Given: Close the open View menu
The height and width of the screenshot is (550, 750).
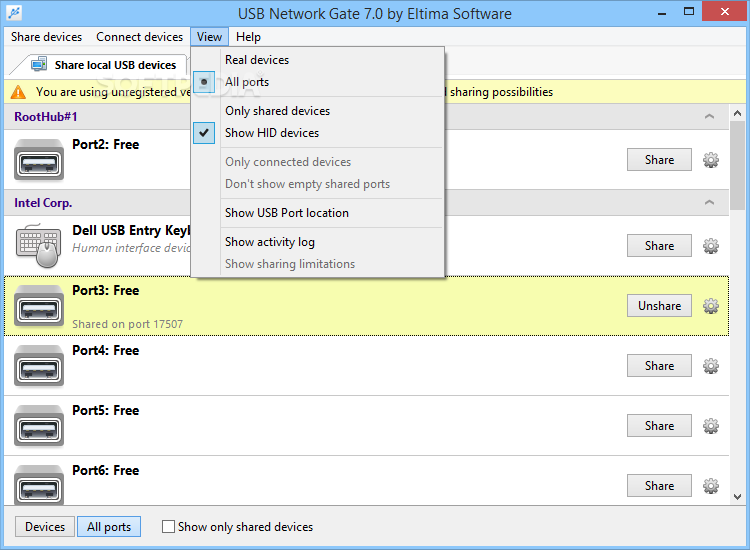Looking at the screenshot, I should tap(209, 37).
